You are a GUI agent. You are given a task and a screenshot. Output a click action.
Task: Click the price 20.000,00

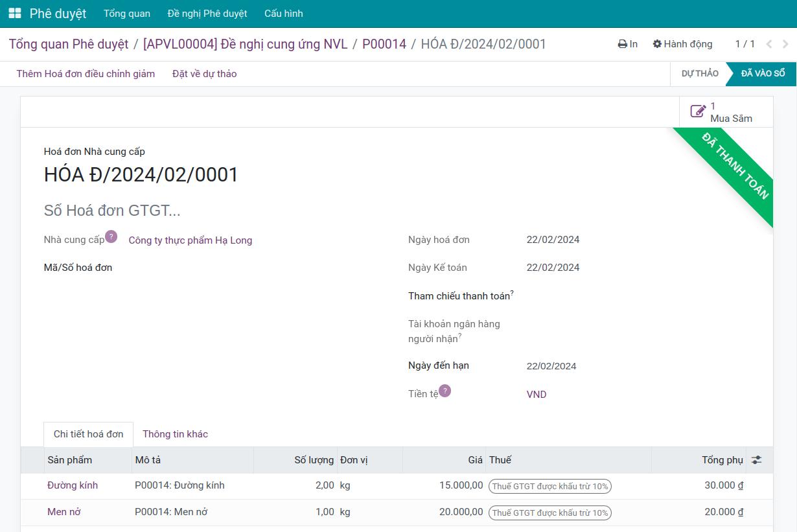coord(461,512)
